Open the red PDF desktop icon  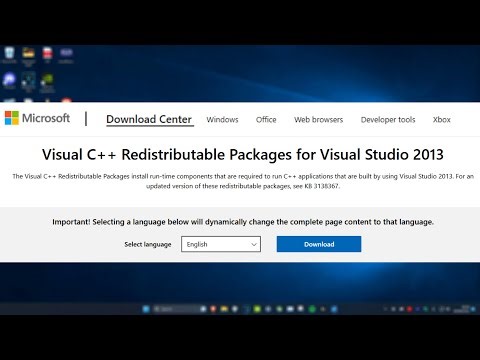pyautogui.click(x=47, y=55)
